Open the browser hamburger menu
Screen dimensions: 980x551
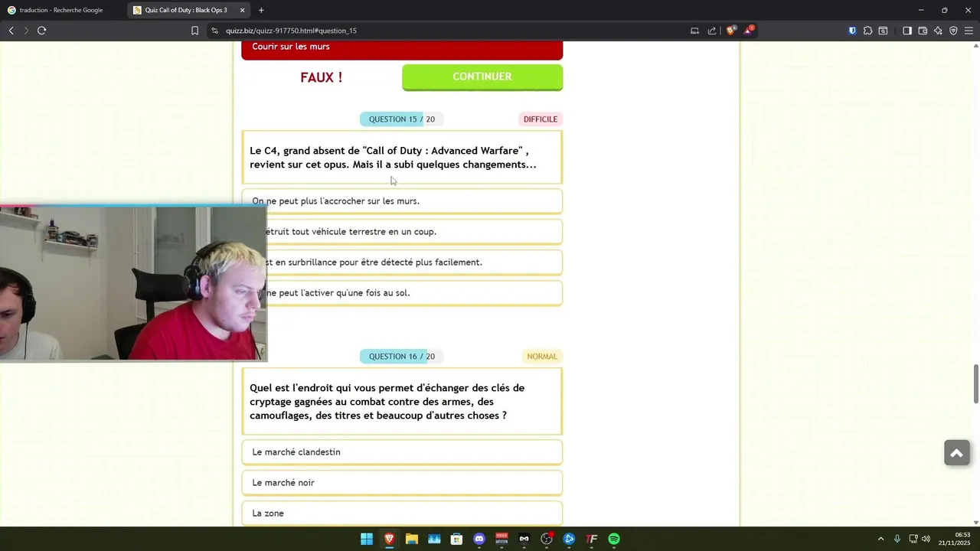click(x=969, y=31)
